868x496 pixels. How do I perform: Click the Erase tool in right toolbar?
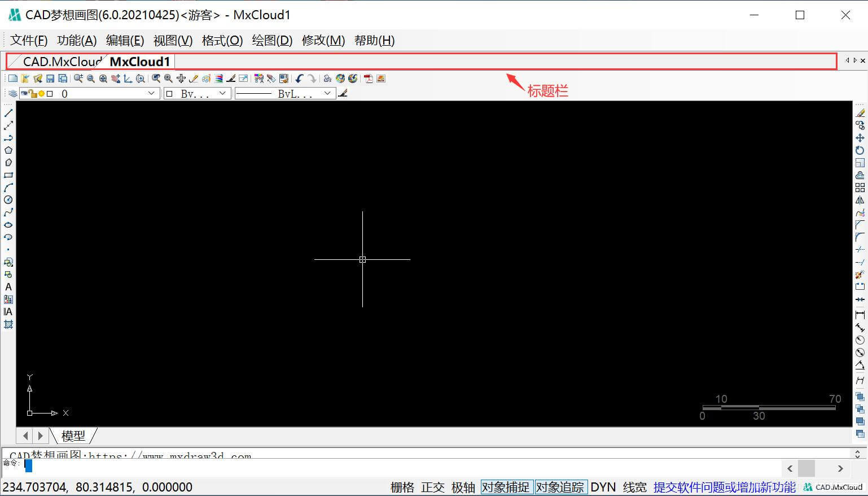(860, 113)
